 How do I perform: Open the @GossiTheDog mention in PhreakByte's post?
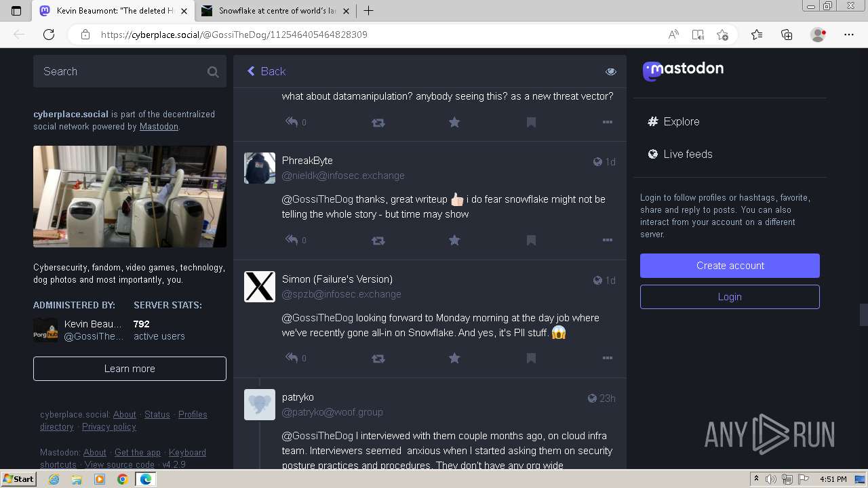point(317,199)
